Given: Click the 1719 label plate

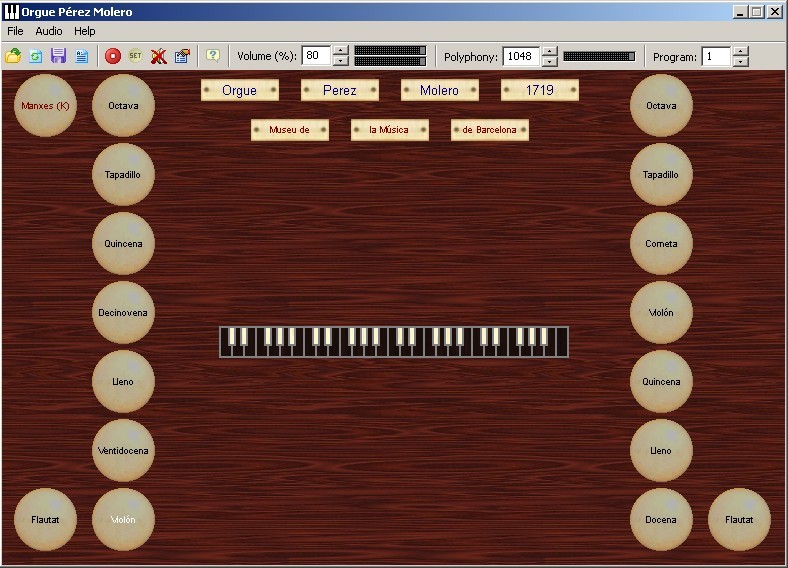Looking at the screenshot, I should 540,90.
